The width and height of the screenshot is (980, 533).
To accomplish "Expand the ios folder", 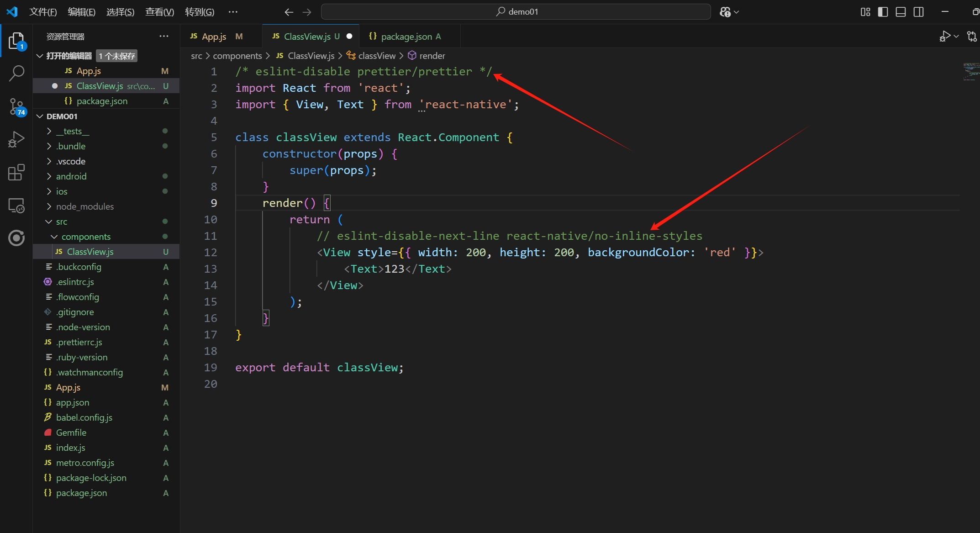I will [49, 191].
